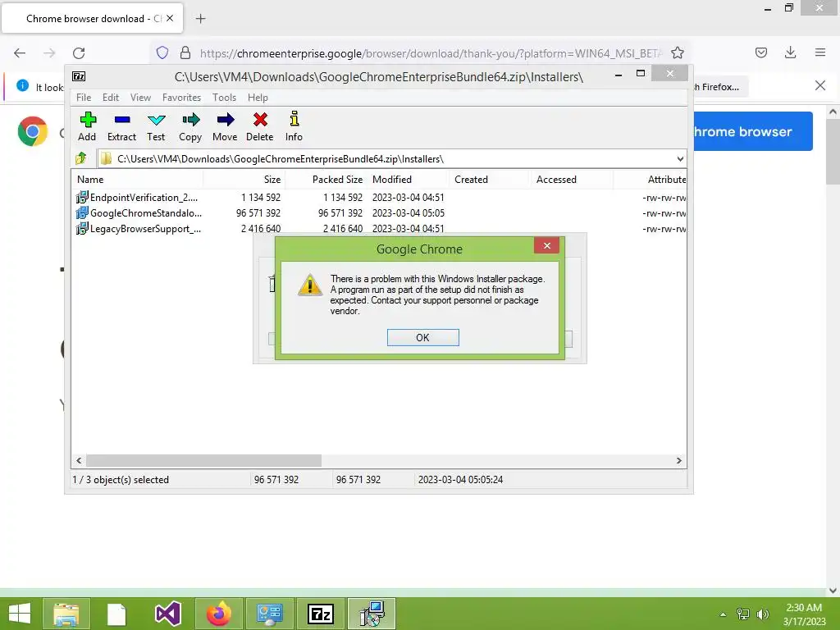Open the Edit menu in 7-Zip
The height and width of the screenshot is (630, 840).
pos(111,98)
